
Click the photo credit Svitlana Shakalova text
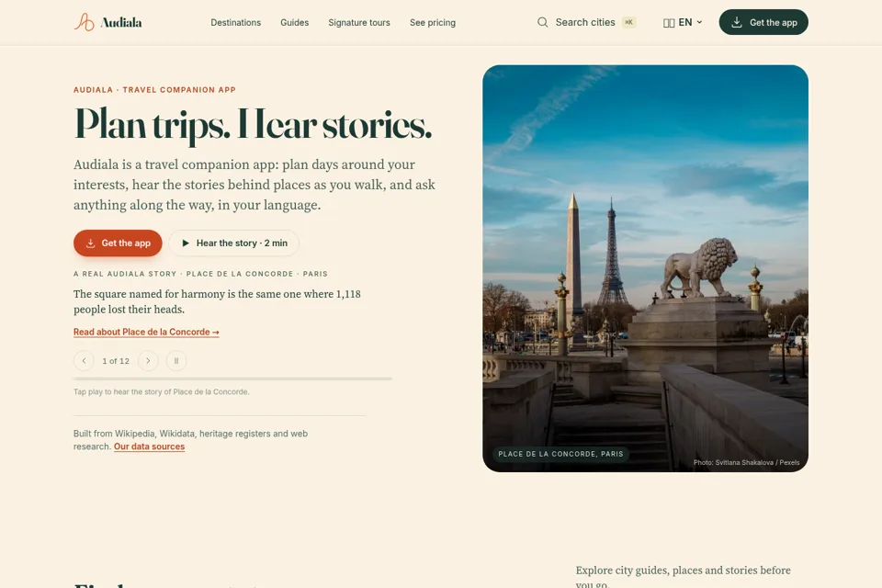[x=746, y=462]
